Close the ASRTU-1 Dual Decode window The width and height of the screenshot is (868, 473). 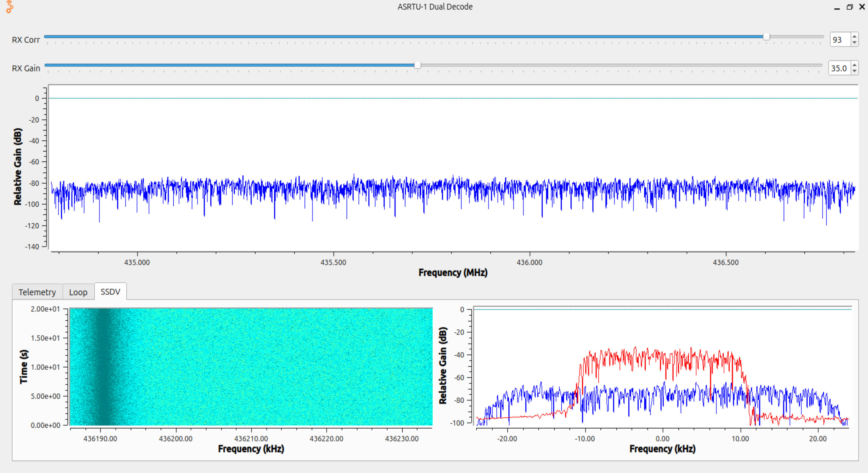click(862, 7)
